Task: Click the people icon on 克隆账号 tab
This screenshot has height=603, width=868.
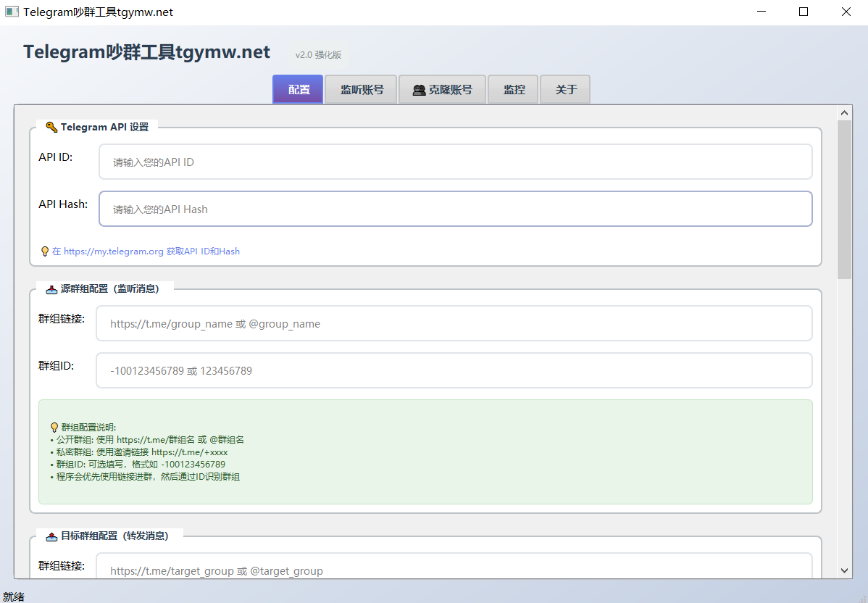Action: point(419,90)
